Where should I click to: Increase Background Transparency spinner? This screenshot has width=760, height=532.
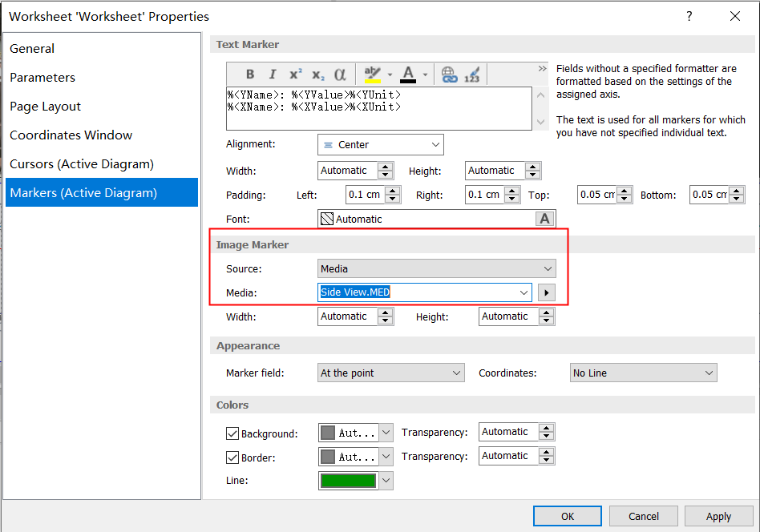tap(546, 428)
